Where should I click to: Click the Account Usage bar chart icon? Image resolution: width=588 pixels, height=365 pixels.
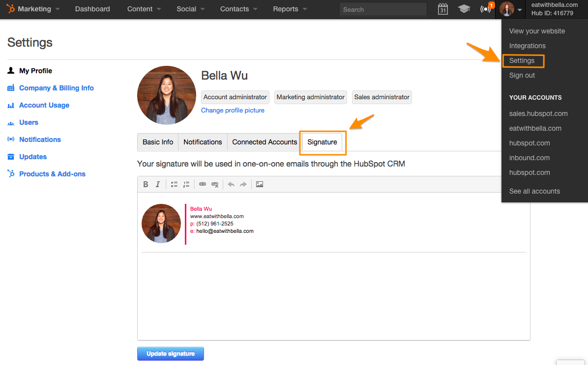(x=11, y=105)
